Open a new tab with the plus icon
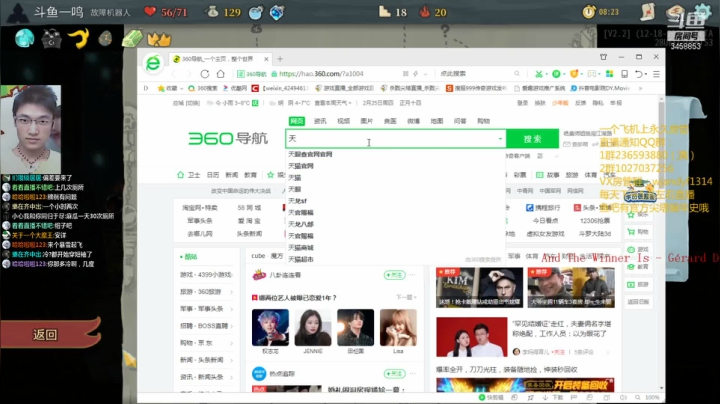 coord(280,59)
